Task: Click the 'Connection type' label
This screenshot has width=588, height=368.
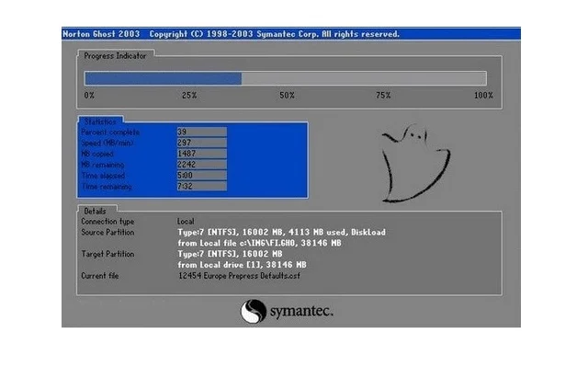Action: coord(107,222)
